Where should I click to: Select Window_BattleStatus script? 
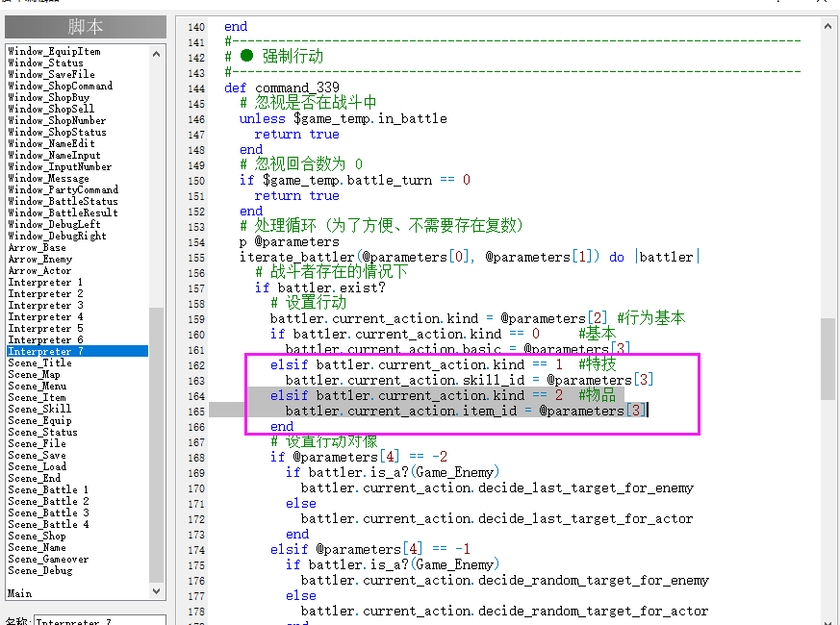[x=63, y=201]
